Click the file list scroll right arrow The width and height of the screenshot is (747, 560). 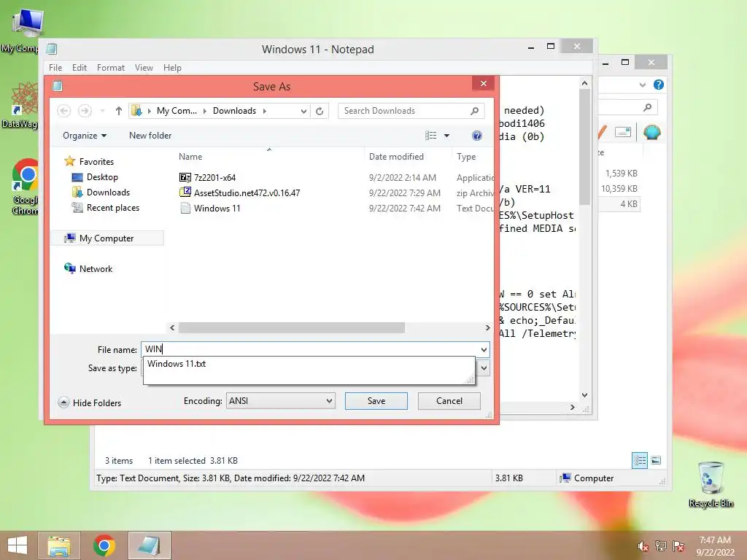point(487,327)
